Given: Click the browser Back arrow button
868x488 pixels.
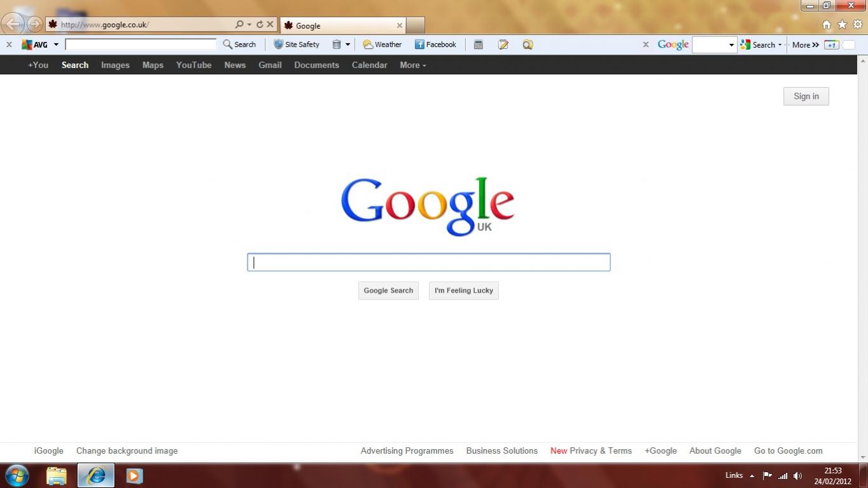Looking at the screenshot, I should point(13,25).
